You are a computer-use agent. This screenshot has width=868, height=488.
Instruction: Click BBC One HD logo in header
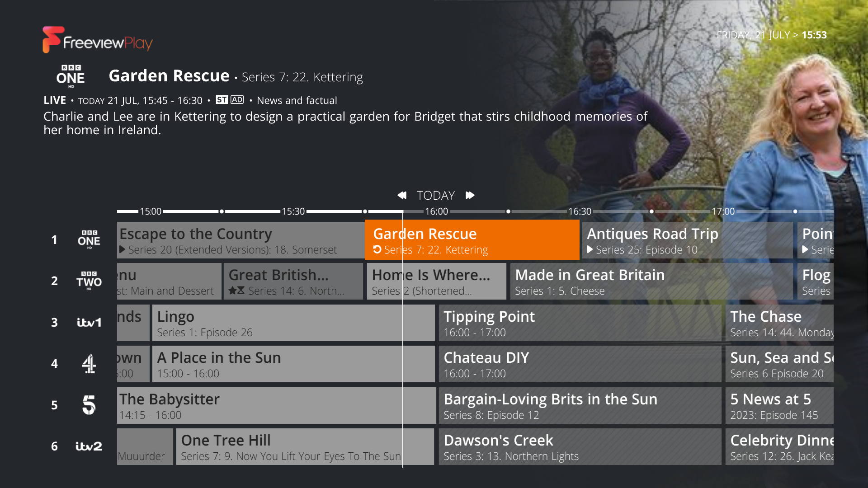coord(71,76)
